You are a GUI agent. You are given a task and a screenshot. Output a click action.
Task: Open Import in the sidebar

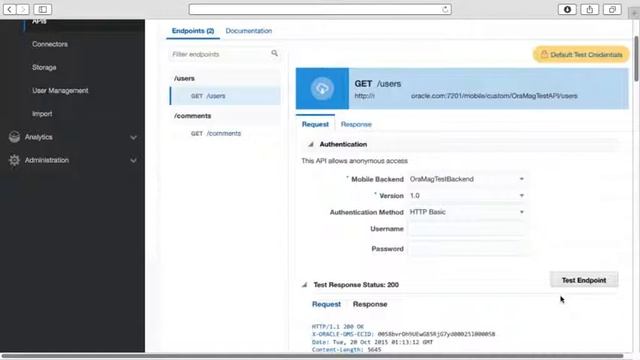click(42, 114)
